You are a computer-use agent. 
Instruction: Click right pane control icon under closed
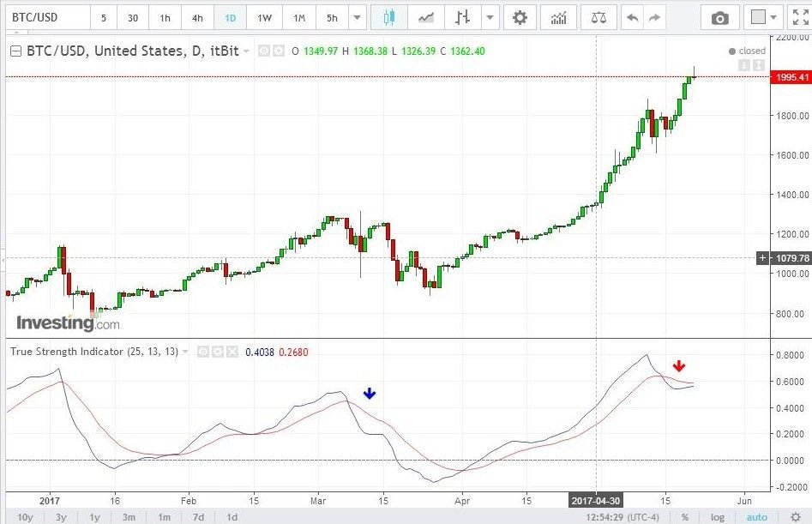pyautogui.click(x=759, y=65)
